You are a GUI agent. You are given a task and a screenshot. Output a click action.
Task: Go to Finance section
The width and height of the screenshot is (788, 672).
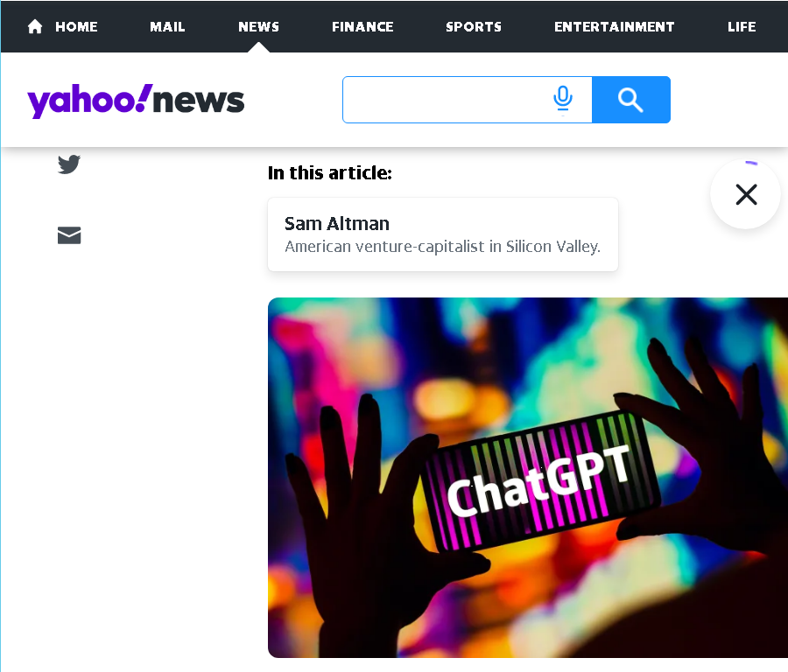point(362,26)
